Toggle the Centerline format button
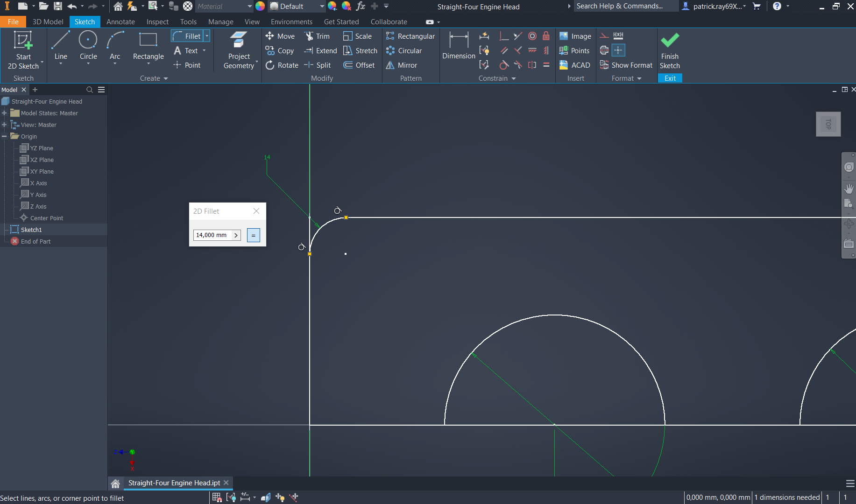 (x=604, y=50)
